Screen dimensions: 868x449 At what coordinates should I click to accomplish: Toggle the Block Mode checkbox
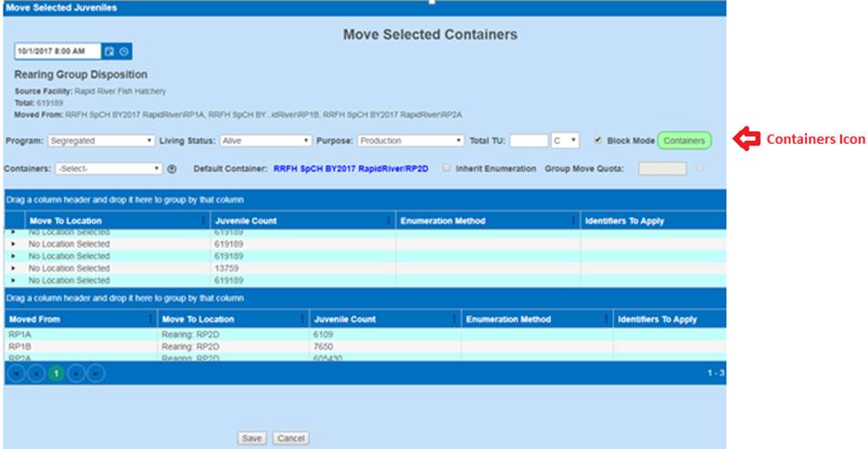(597, 141)
